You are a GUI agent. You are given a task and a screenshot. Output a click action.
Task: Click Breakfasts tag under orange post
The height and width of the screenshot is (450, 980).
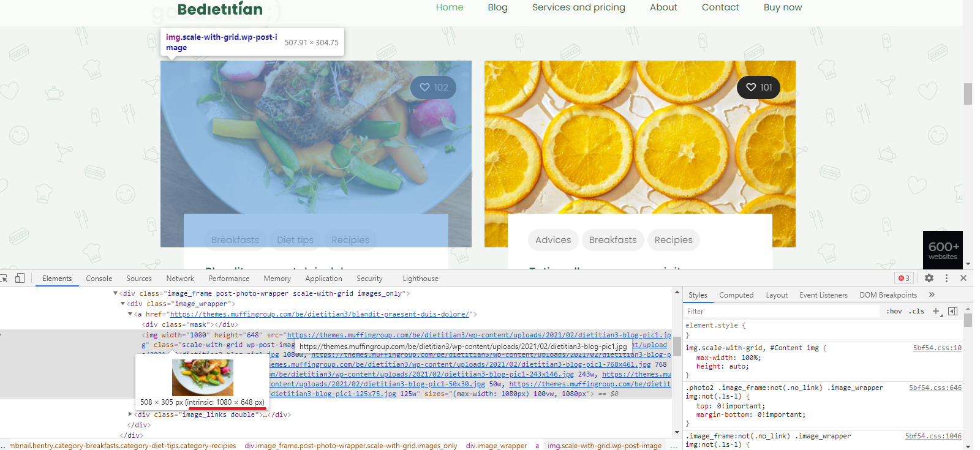[612, 240]
